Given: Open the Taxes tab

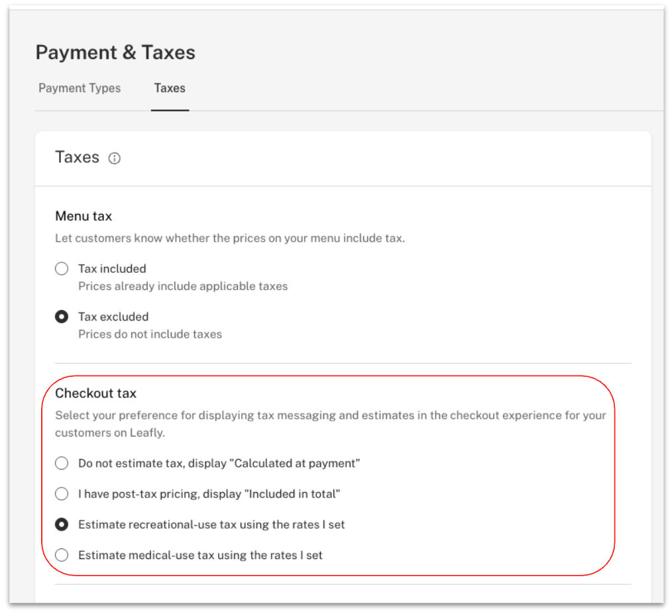Looking at the screenshot, I should pyautogui.click(x=170, y=88).
